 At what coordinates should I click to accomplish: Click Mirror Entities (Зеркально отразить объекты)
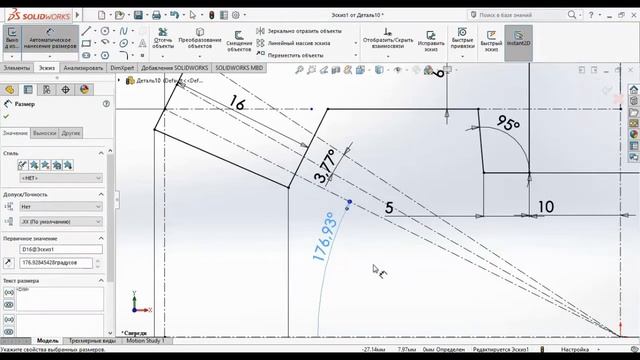(x=300, y=31)
